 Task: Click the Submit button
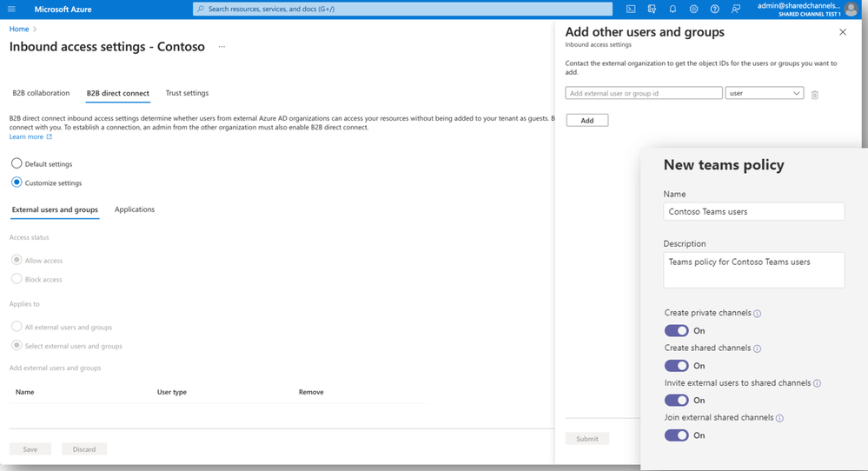pos(587,439)
